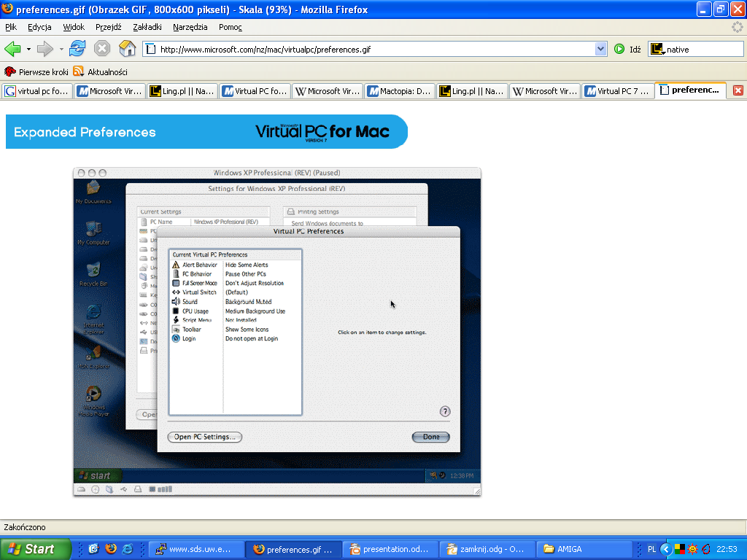747x560 pixels.
Task: Open the presentation.od... taskbar item
Action: [392, 549]
